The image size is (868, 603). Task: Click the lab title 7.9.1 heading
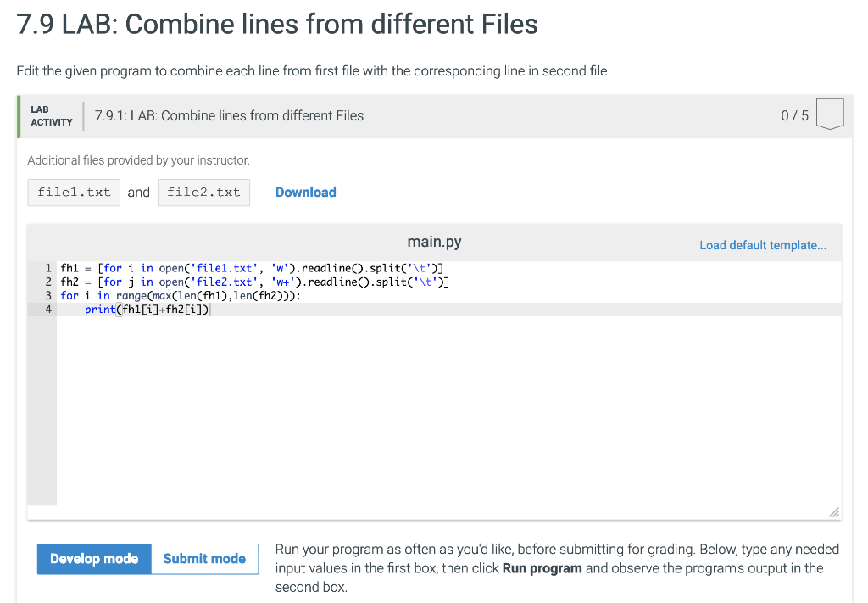[x=229, y=115]
